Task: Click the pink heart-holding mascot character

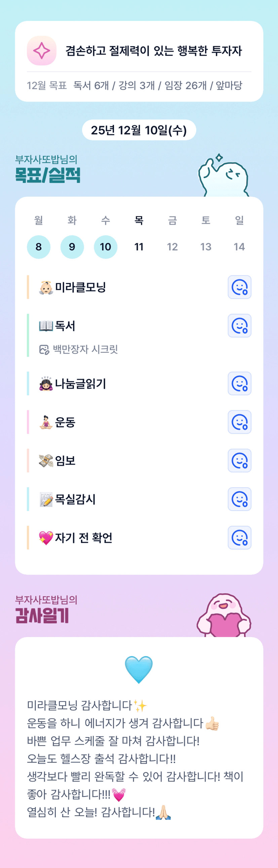Action: point(224,615)
